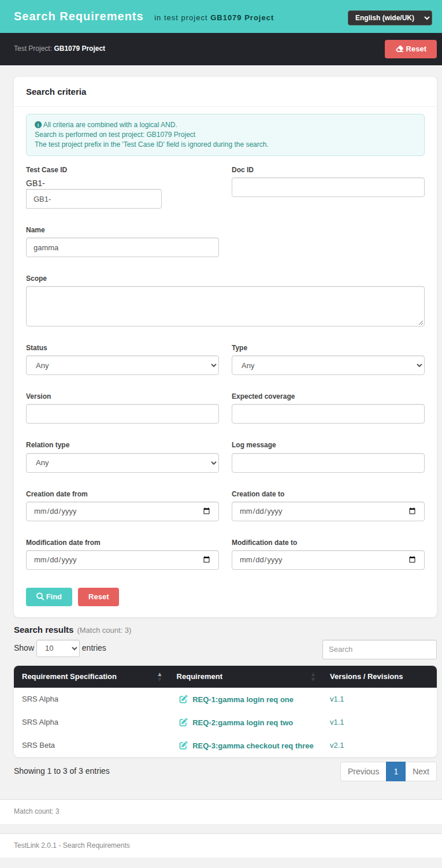
Task: Click the footer 'Match count: 3' text
Action: 36,811
